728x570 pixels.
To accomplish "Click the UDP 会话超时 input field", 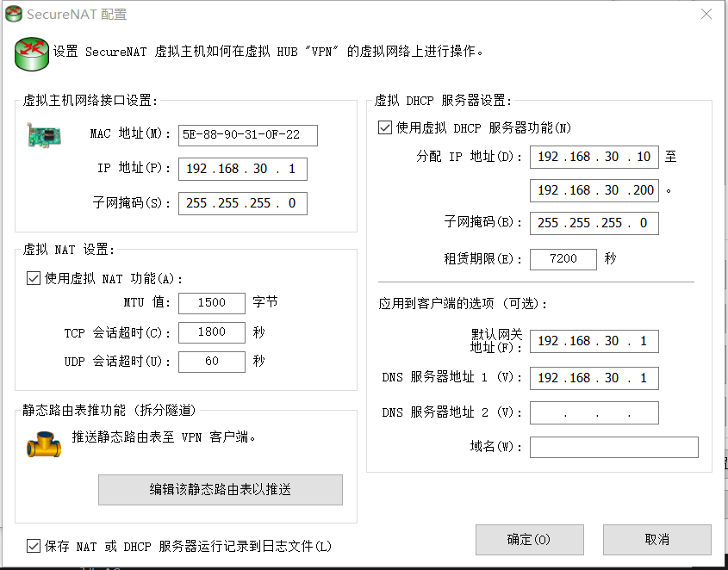I will point(212,362).
